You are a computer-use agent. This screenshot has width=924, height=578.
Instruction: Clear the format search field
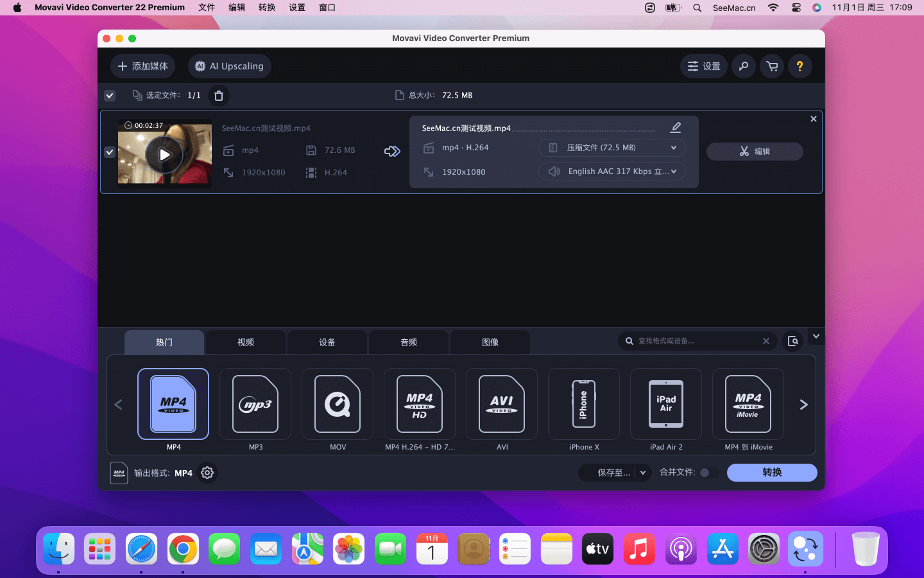pyautogui.click(x=766, y=341)
